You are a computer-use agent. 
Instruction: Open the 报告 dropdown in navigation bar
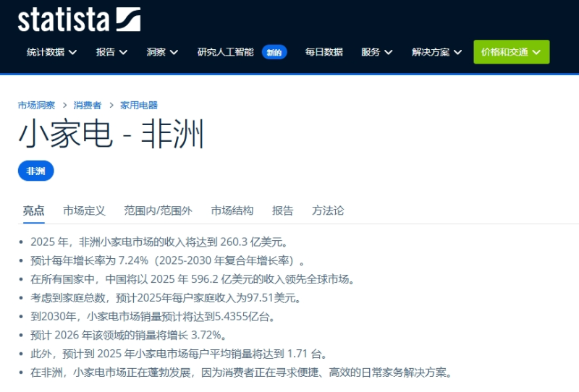click(111, 52)
